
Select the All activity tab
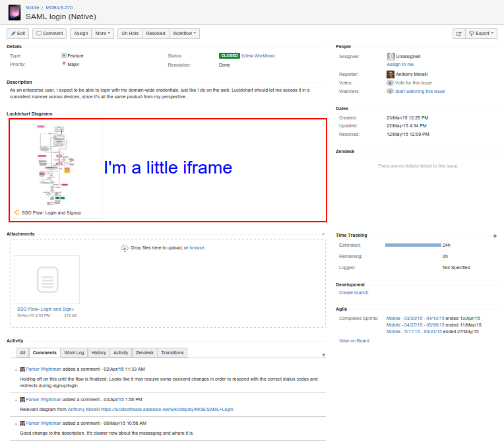(x=22, y=353)
